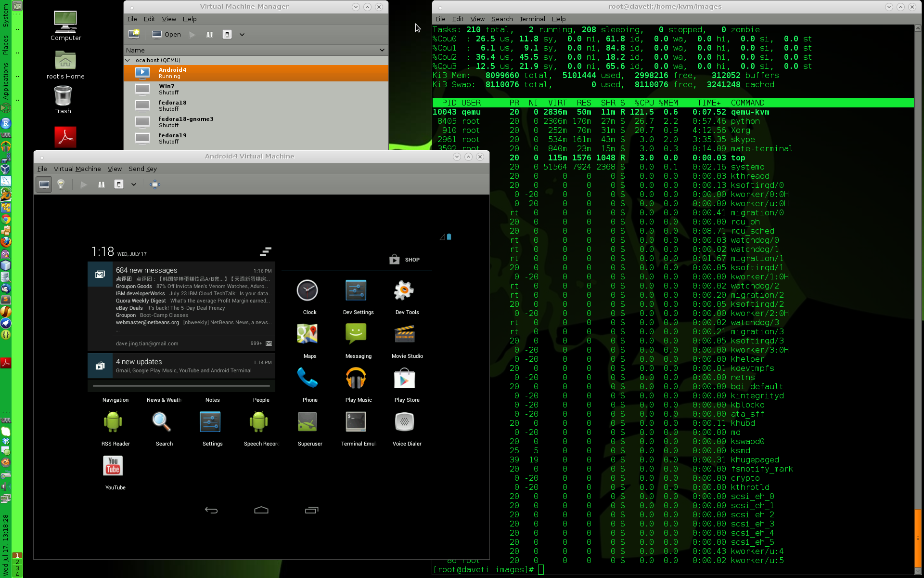The image size is (924, 578).
Task: Shut down Android4 from viewer toolbar
Action: coord(119,184)
